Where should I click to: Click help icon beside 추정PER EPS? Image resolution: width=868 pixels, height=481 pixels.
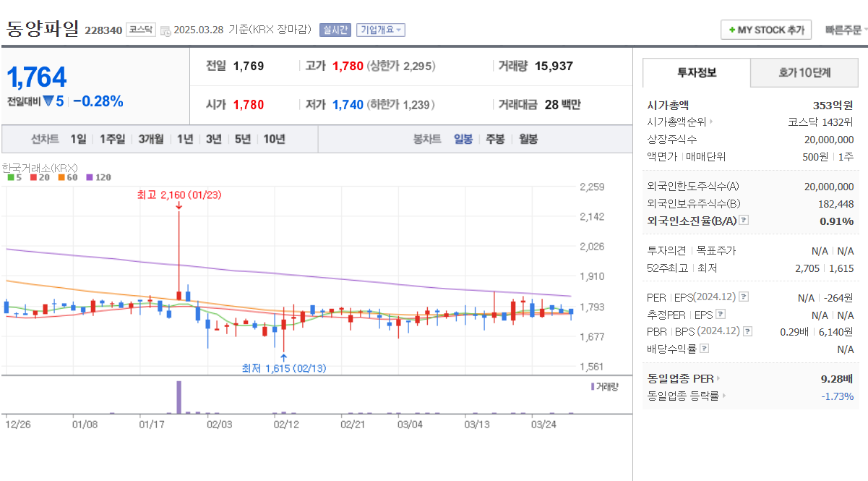click(720, 315)
